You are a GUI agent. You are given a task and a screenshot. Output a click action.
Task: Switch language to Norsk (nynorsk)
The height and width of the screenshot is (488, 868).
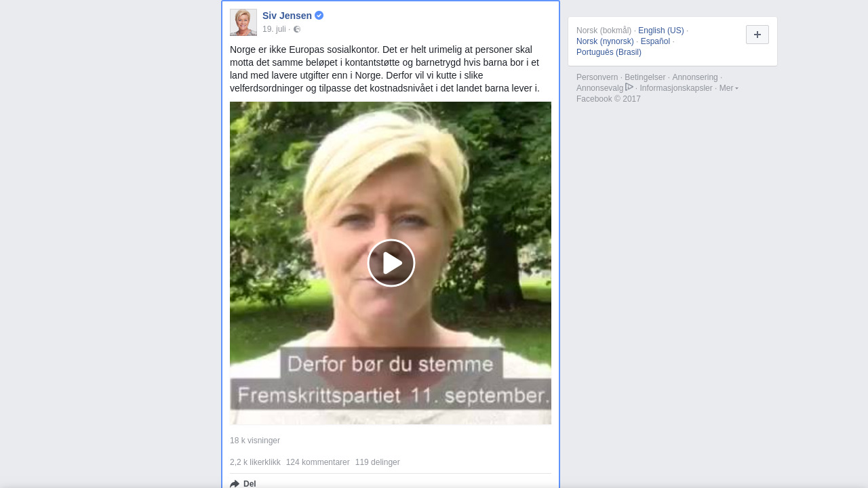click(605, 41)
